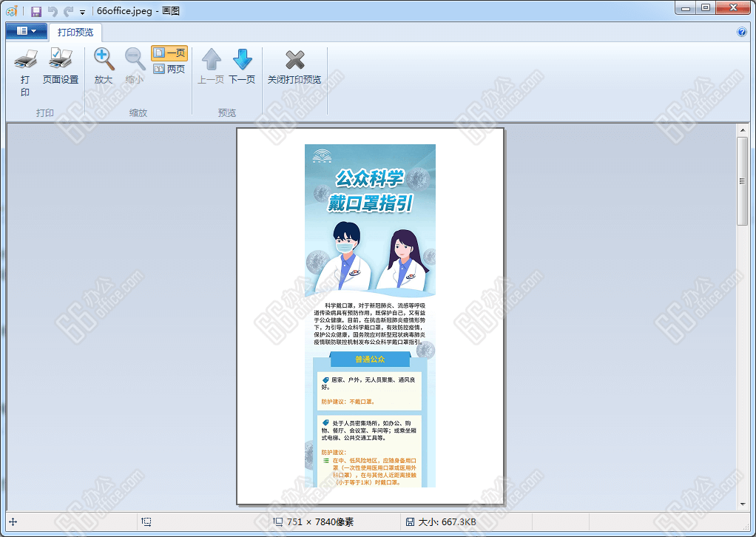Click the Paint application icon in title bar
This screenshot has height=537, width=756.
point(11,11)
